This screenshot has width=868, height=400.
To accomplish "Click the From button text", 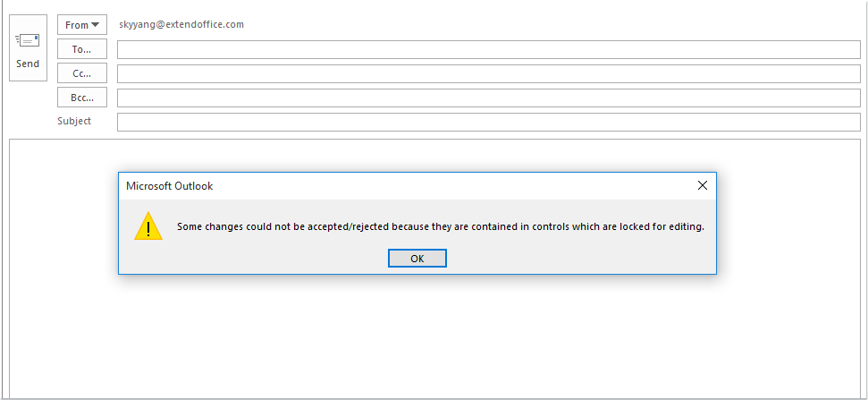I will 76,25.
